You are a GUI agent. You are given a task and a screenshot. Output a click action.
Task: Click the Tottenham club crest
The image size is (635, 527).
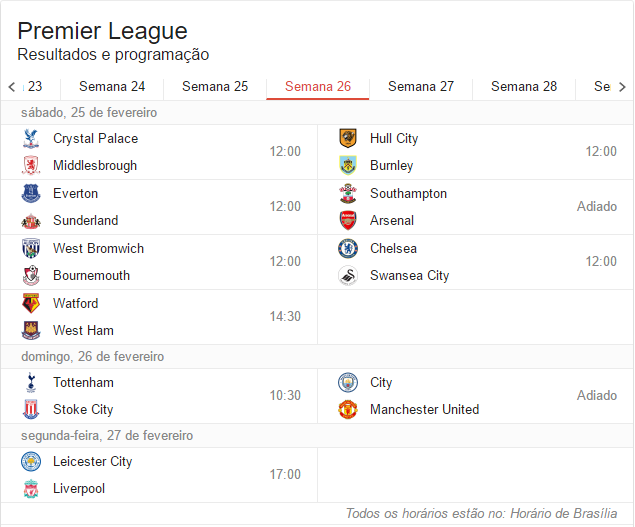coord(31,383)
